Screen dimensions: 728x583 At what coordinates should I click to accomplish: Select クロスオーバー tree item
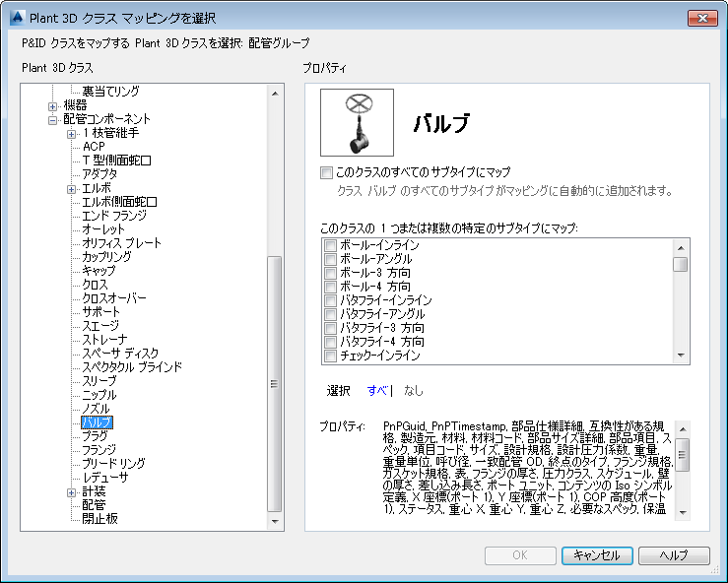pos(114,298)
